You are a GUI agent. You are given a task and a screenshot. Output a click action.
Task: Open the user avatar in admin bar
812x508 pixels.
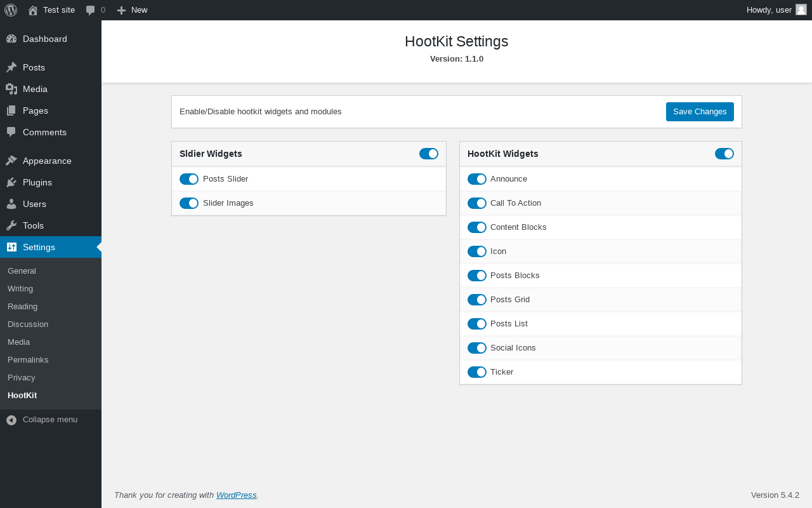tap(801, 10)
